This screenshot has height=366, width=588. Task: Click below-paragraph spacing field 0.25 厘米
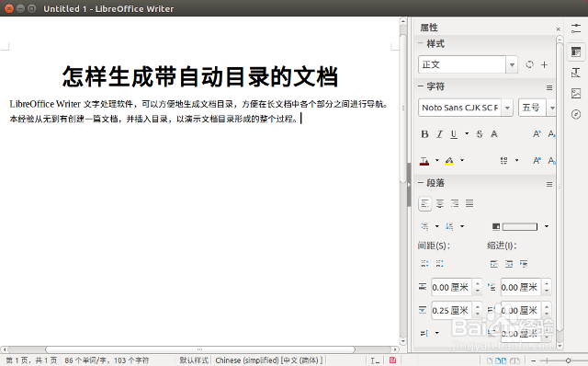tap(452, 311)
